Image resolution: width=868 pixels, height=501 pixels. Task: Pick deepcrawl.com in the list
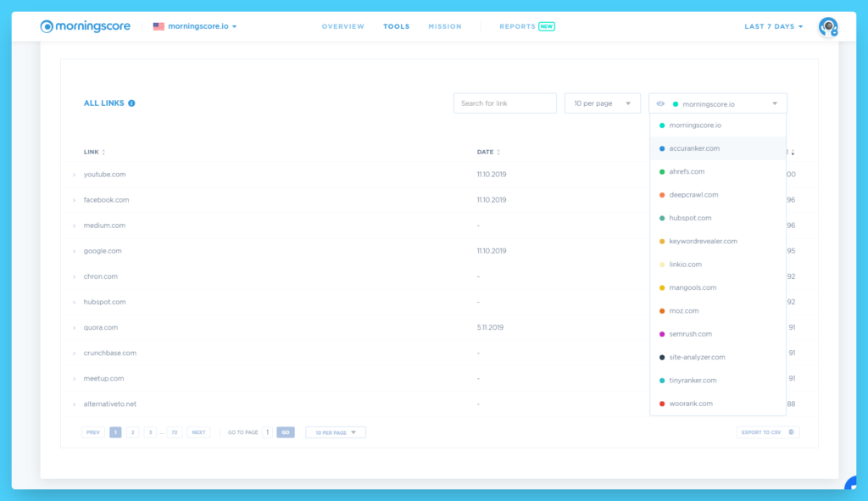(718, 195)
